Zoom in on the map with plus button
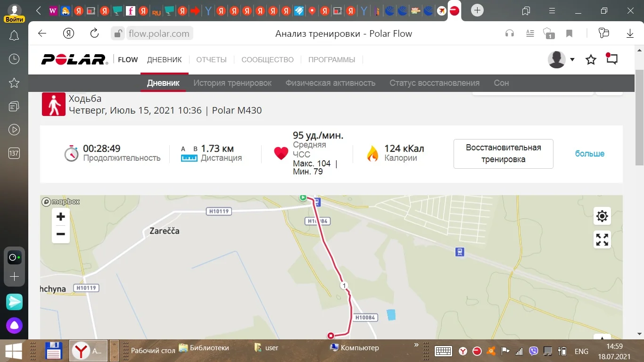 tap(61, 217)
